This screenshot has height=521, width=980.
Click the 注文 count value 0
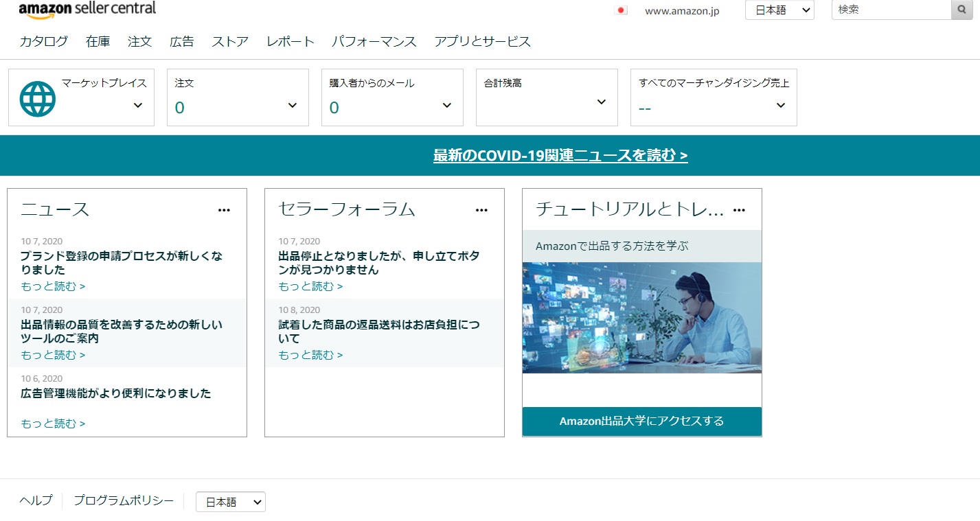coord(179,108)
